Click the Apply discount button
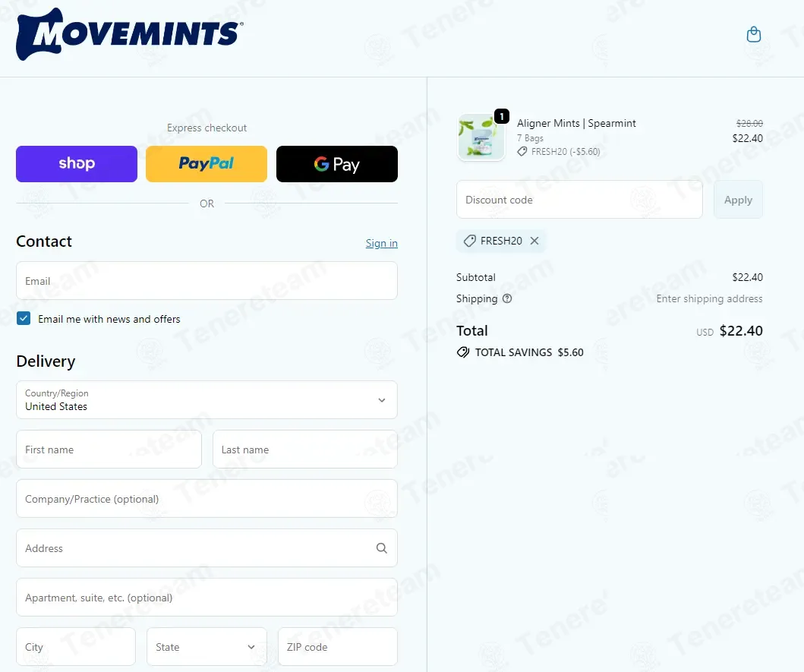 coord(738,200)
